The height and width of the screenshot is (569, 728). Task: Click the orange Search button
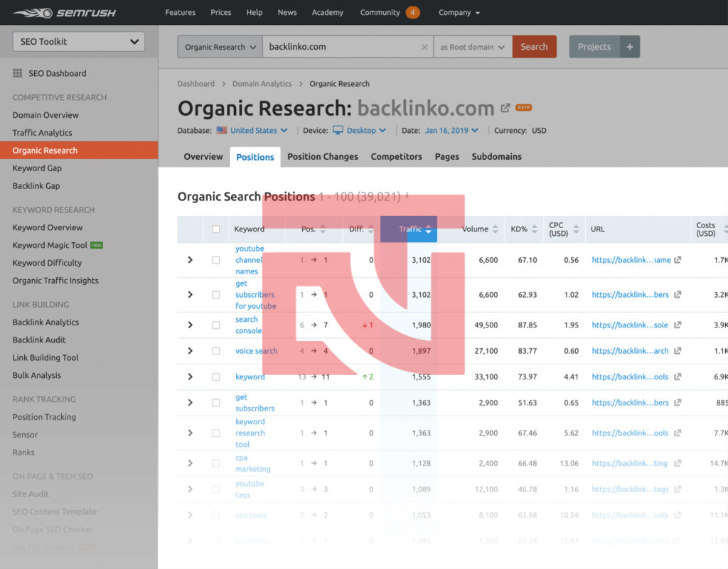(535, 47)
